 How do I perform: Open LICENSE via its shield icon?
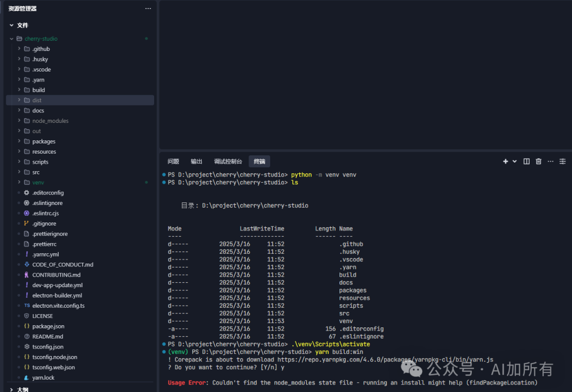[26, 316]
